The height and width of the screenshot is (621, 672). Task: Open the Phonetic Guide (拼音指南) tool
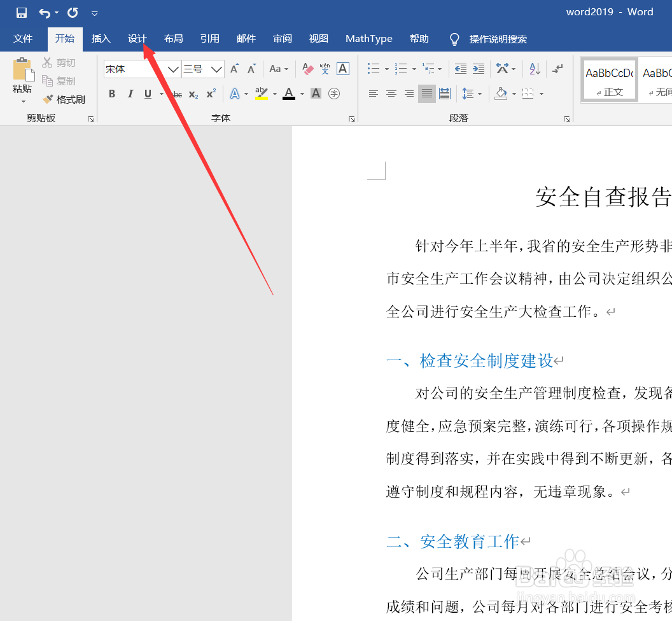(324, 69)
